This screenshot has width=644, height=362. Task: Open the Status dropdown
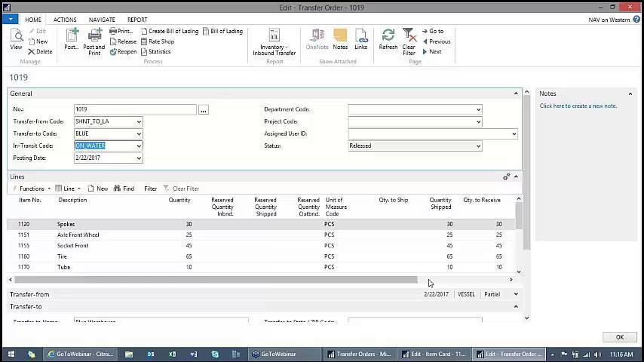click(478, 146)
